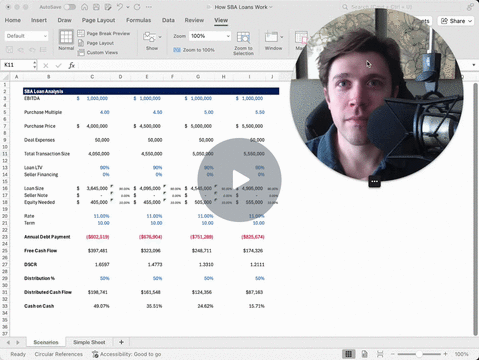Click the vertical scrollbar of the worksheet
The width and height of the screenshot is (479, 360).
pyautogui.click(x=476, y=209)
